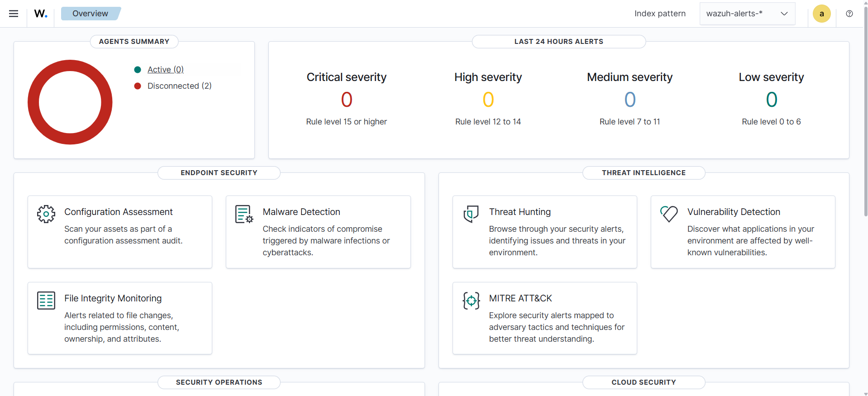Click the Vulnerability Detection heart icon

[669, 214]
